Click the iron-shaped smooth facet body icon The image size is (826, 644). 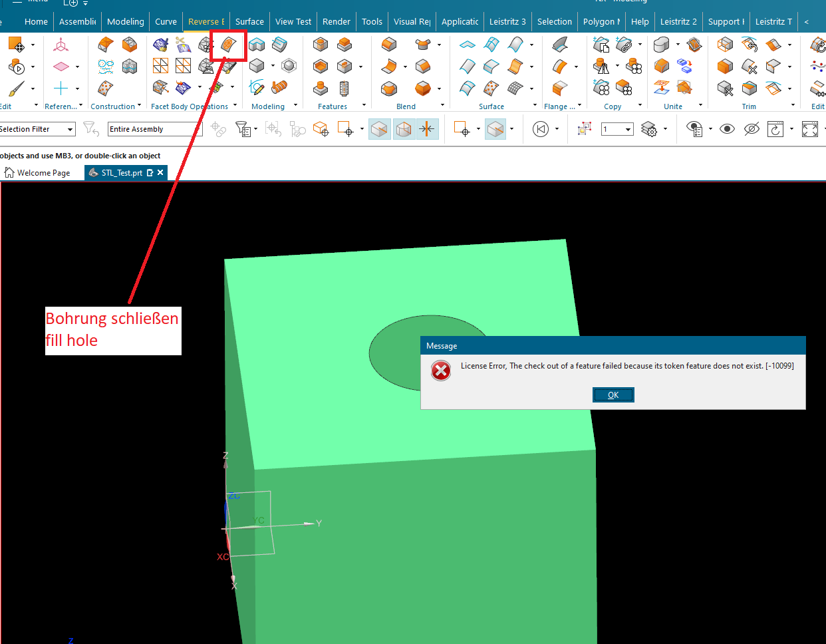(x=207, y=66)
